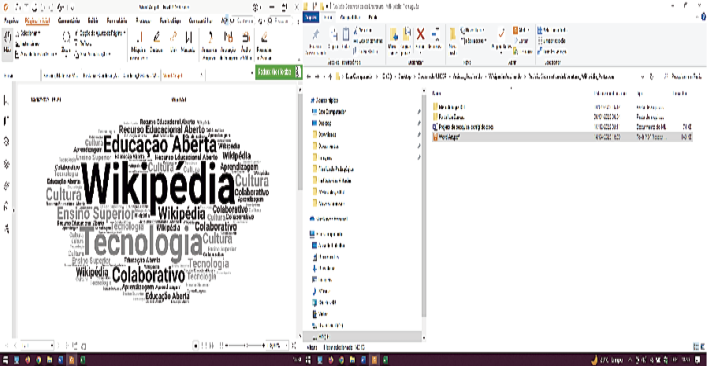Click Pin to Quick access in Explorer ribbon
Image resolution: width=707 pixels, height=366 pixels.
click(x=316, y=41)
